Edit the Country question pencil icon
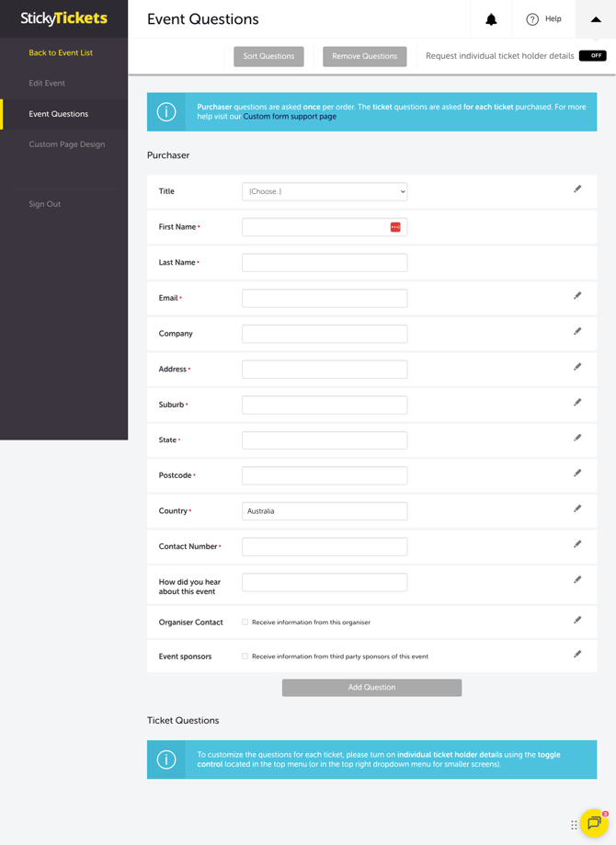This screenshot has width=616, height=845. 577,508
